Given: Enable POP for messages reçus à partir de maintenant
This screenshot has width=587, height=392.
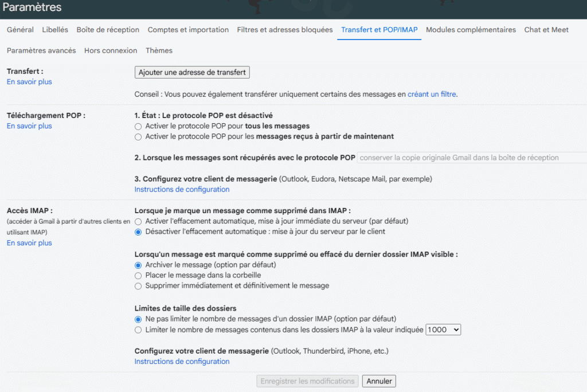Looking at the screenshot, I should tap(138, 137).
